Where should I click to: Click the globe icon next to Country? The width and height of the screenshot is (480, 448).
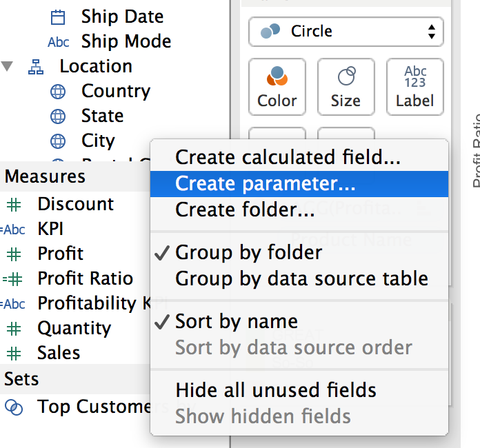(59, 92)
